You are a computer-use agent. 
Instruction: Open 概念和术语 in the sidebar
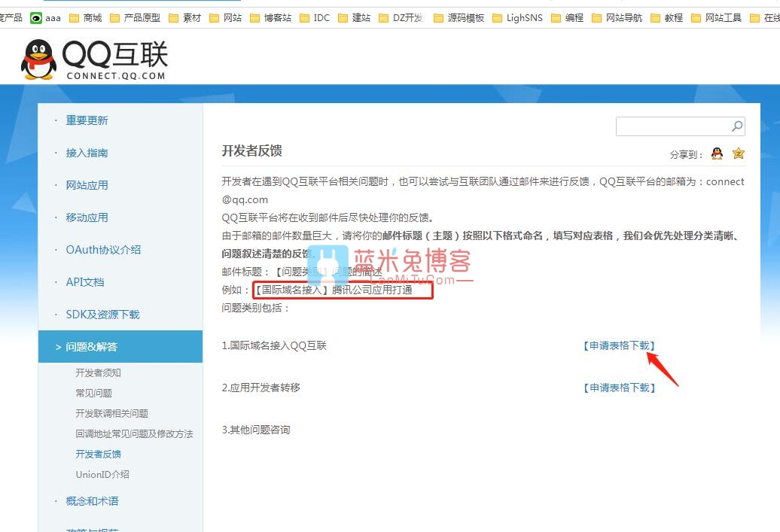[x=93, y=500]
